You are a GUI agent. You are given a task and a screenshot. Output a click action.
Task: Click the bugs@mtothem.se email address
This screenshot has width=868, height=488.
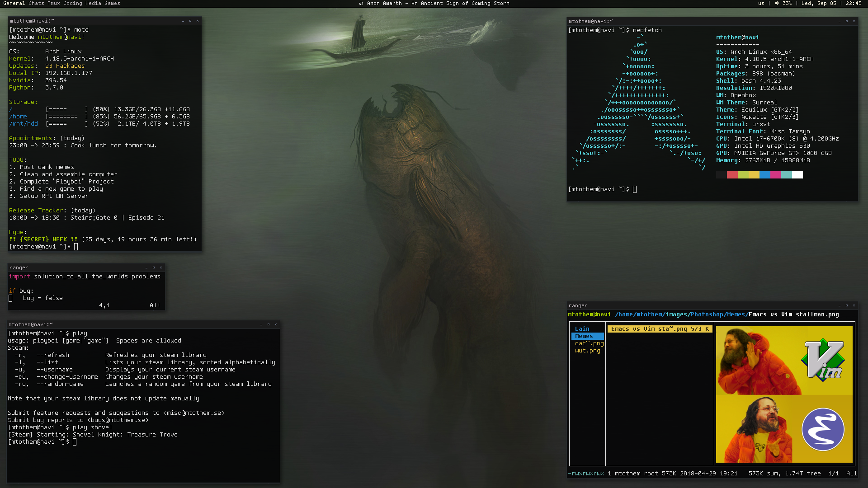point(118,420)
